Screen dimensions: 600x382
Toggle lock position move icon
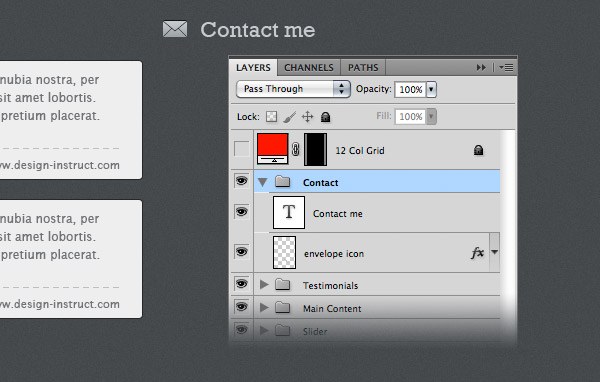coord(307,117)
